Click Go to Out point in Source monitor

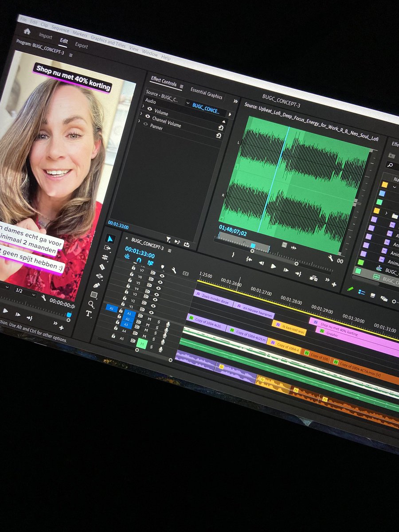pos(298,274)
